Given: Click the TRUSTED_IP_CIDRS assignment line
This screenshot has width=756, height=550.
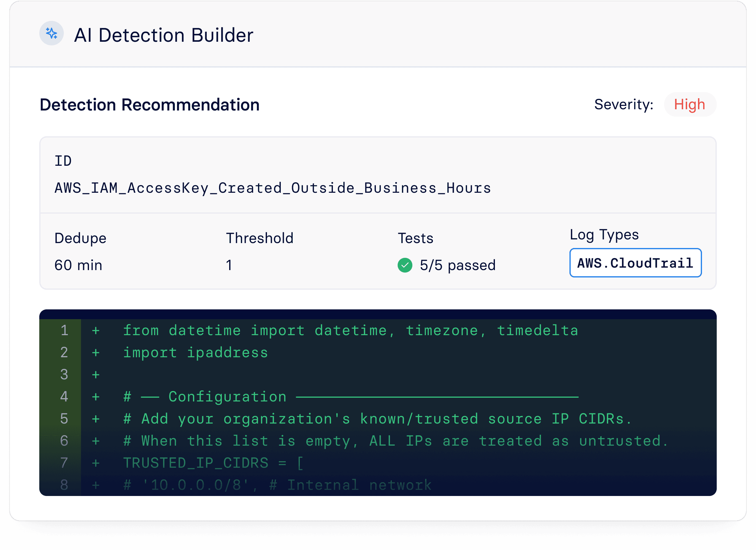Looking at the screenshot, I should (213, 463).
